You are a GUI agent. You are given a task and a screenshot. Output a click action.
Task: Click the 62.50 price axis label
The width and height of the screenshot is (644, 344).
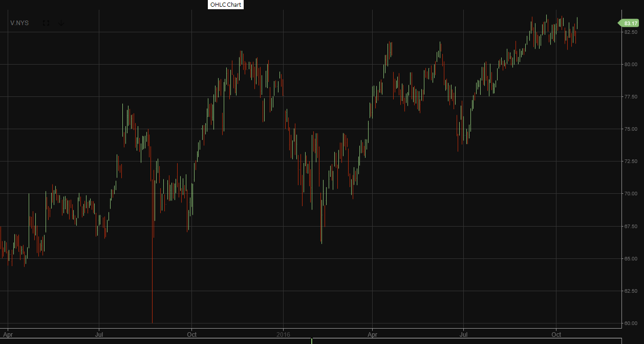coord(630,291)
